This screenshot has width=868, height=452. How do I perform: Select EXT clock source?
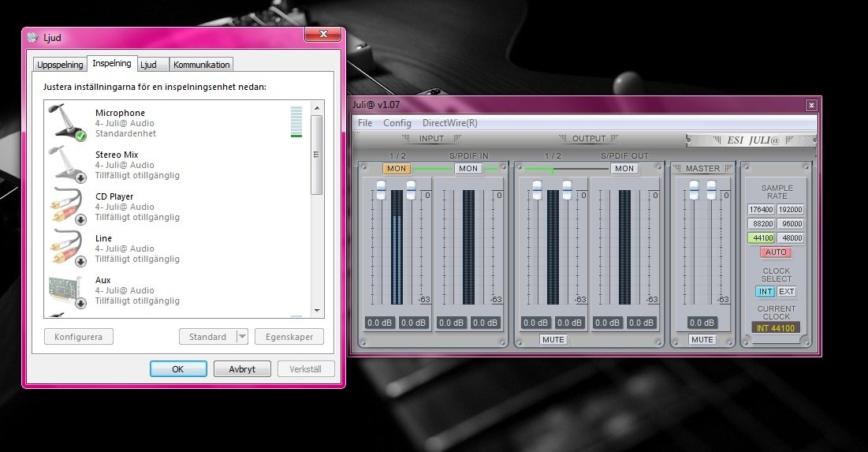coord(786,291)
